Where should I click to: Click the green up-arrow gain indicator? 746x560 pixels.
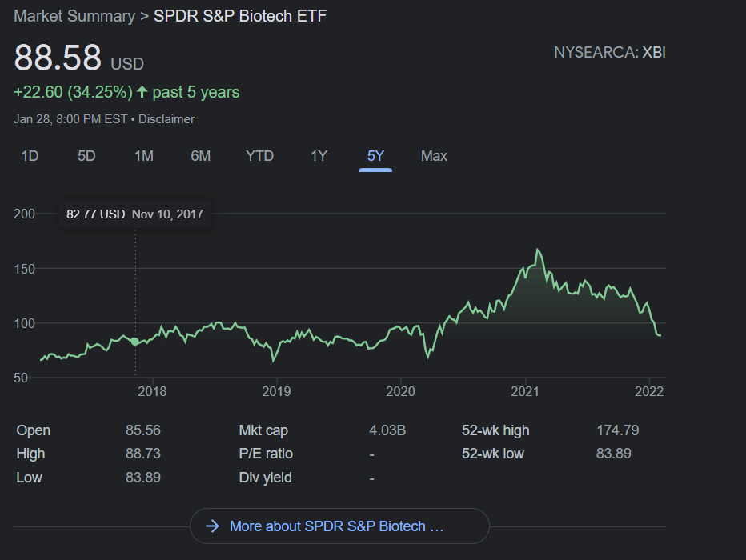tap(142, 92)
